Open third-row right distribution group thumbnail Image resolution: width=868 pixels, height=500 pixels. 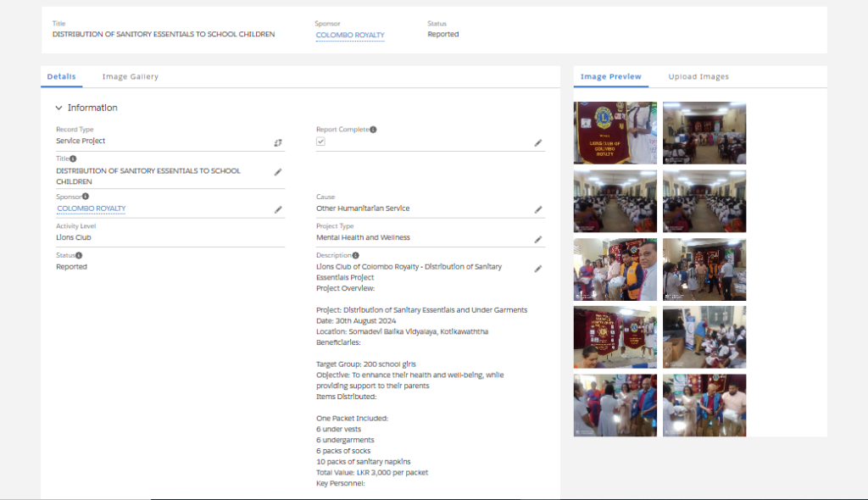click(704, 269)
